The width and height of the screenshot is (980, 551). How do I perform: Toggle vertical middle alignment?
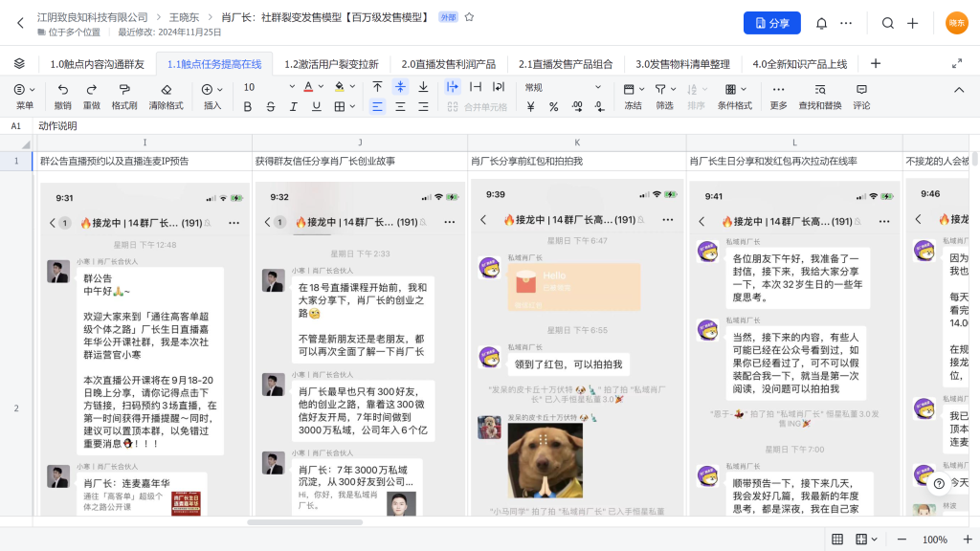[x=400, y=87]
